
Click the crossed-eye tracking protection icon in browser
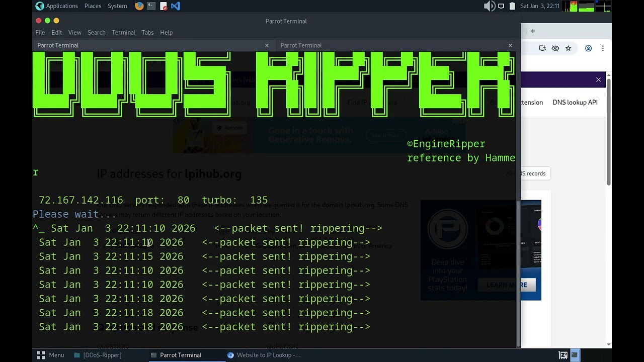coord(555,48)
